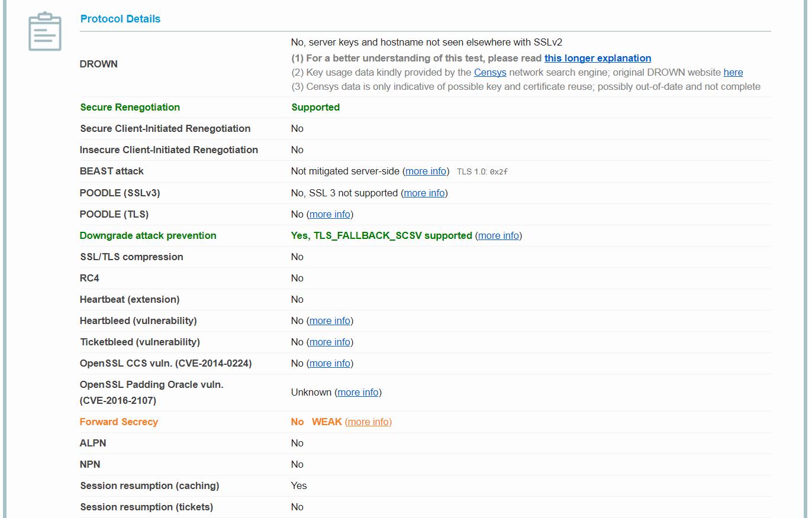812x518 pixels.
Task: Click the 'Heartbeat (extension)' label
Action: click(x=130, y=299)
